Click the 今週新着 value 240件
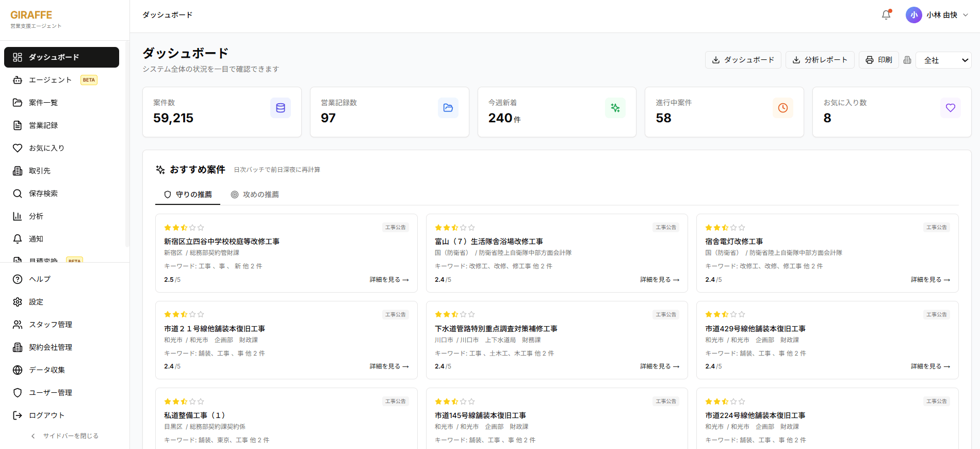 504,118
